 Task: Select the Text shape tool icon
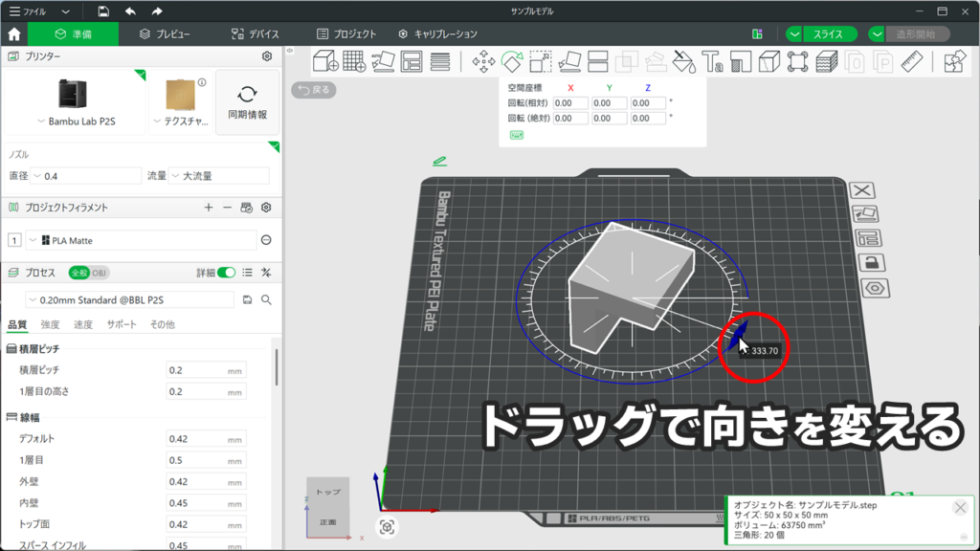point(712,62)
